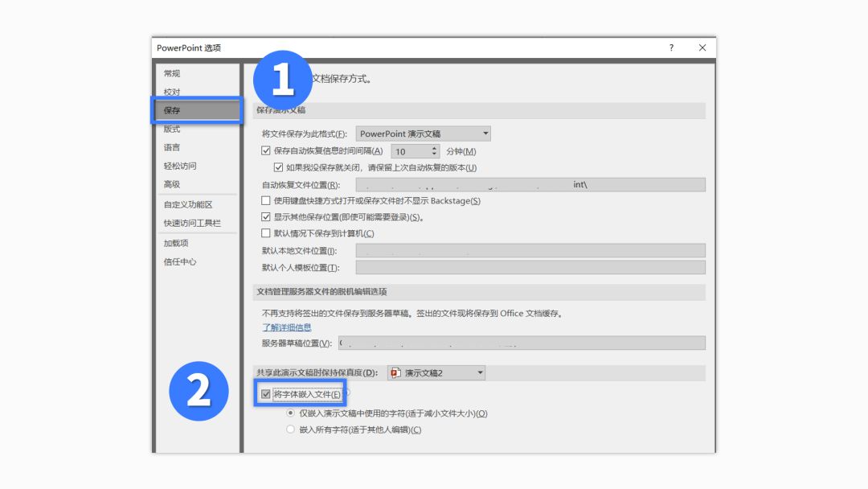The image size is (868, 489).
Task: Open the 自定义功能区 category
Action: 187,204
